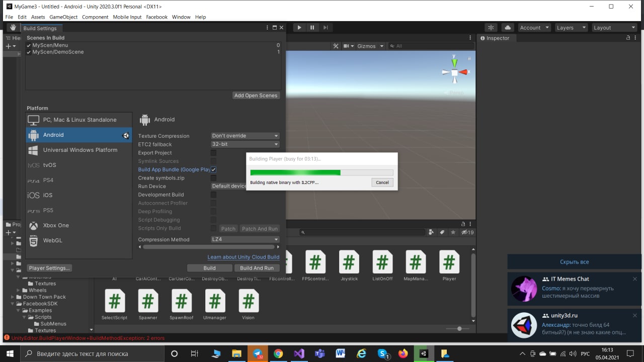This screenshot has width=644, height=362.
Task: Open Visual Studio from the taskbar
Action: [x=299, y=353]
